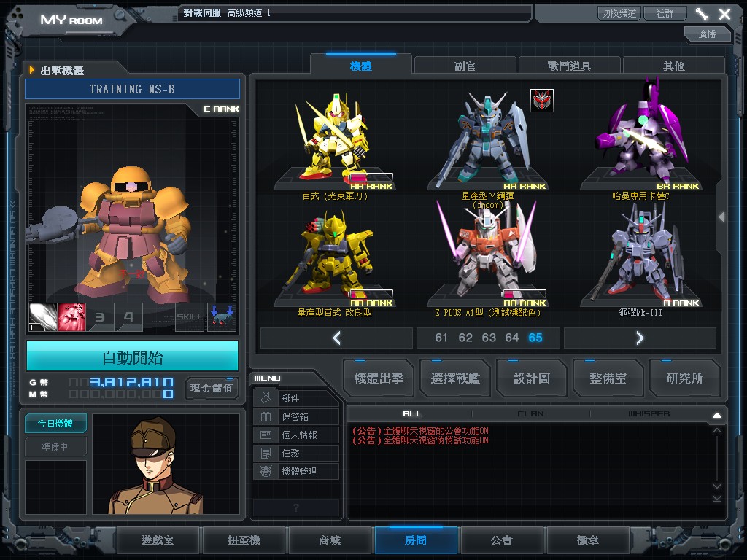Click the 機體出擊 button
The width and height of the screenshot is (747, 560).
tap(379, 378)
